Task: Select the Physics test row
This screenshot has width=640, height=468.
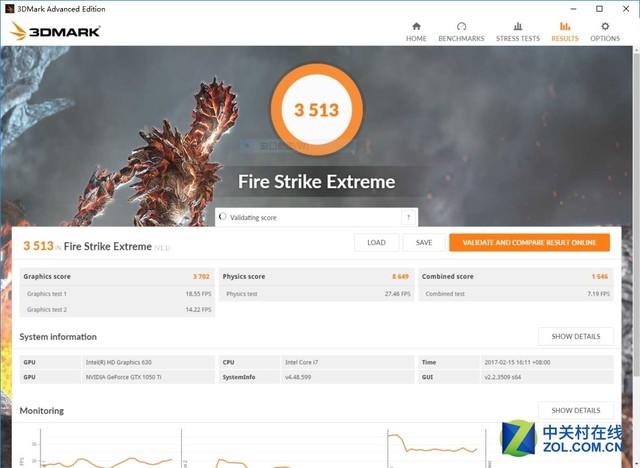Action: click(x=316, y=293)
